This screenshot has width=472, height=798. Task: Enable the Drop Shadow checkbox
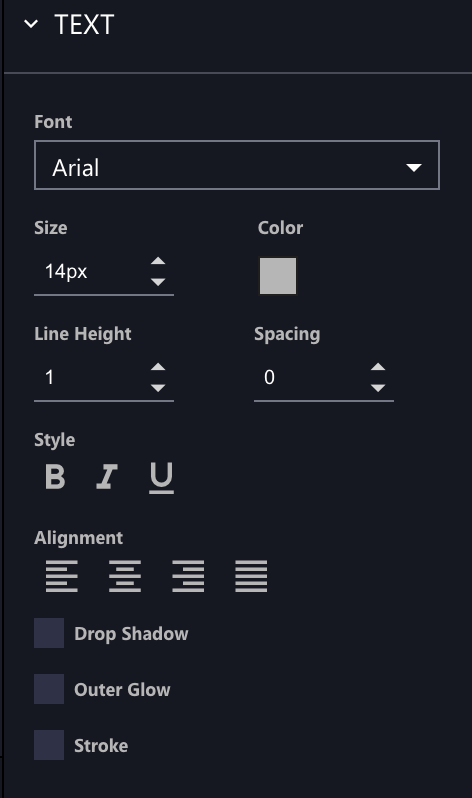(x=49, y=633)
